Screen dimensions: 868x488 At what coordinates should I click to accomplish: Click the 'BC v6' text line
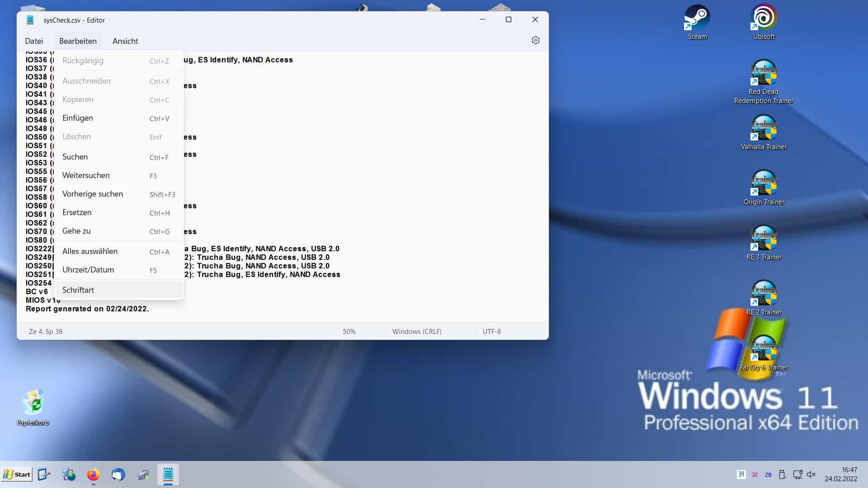click(37, 291)
